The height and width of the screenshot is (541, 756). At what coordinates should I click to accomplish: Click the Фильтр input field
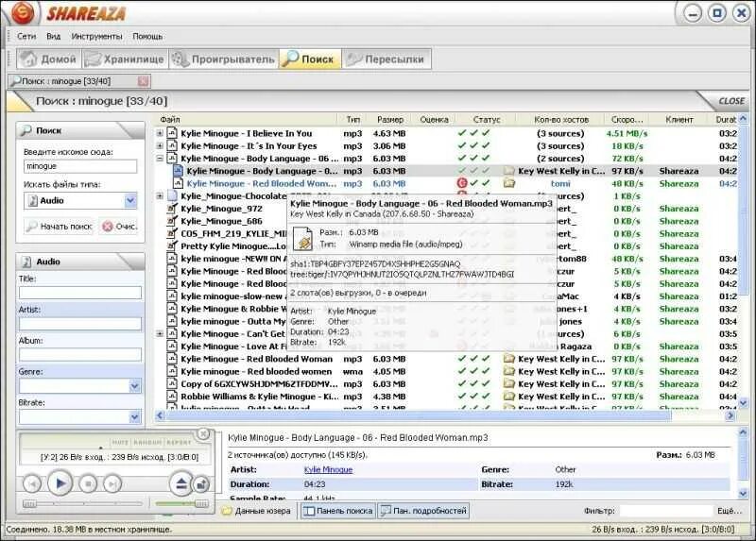[x=666, y=511]
